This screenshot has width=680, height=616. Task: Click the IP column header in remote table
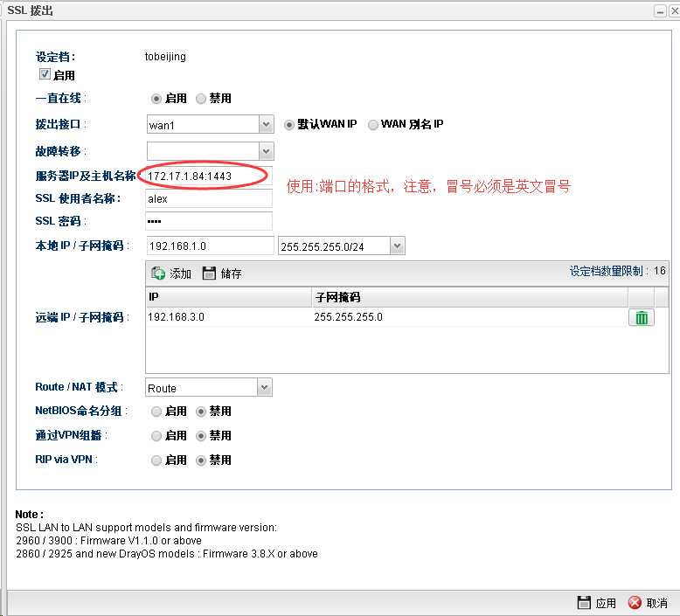(228, 297)
